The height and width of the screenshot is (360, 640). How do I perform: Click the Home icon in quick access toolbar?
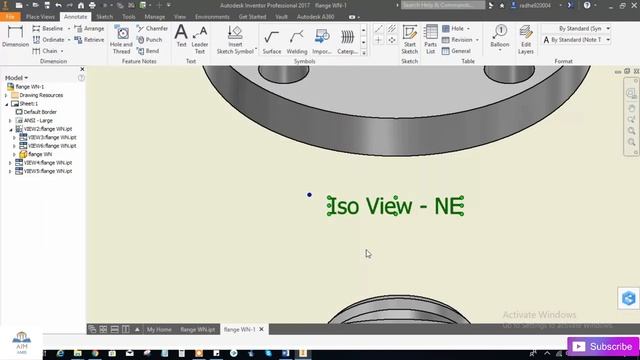pos(81,5)
